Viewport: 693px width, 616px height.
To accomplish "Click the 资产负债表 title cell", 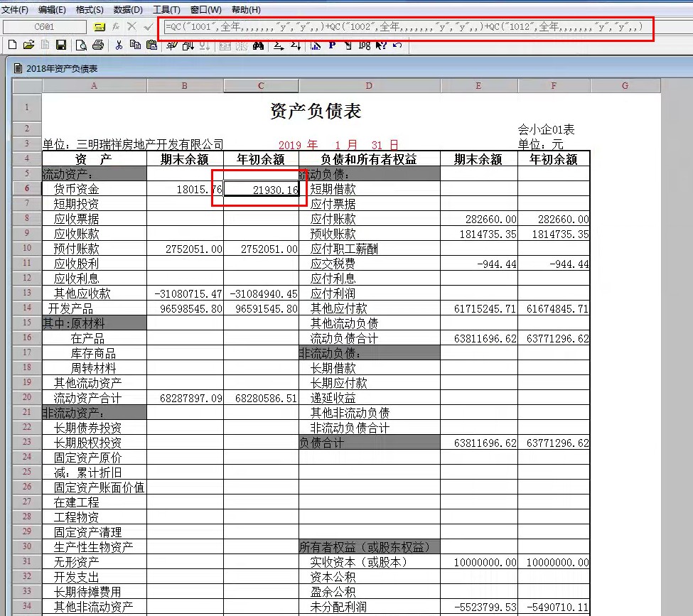I will [316, 110].
